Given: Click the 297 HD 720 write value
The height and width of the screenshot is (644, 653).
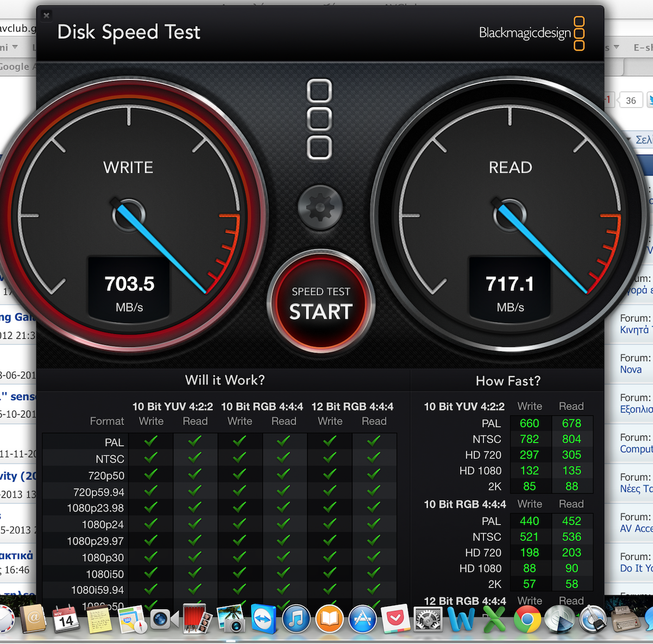Looking at the screenshot, I should pyautogui.click(x=529, y=455).
